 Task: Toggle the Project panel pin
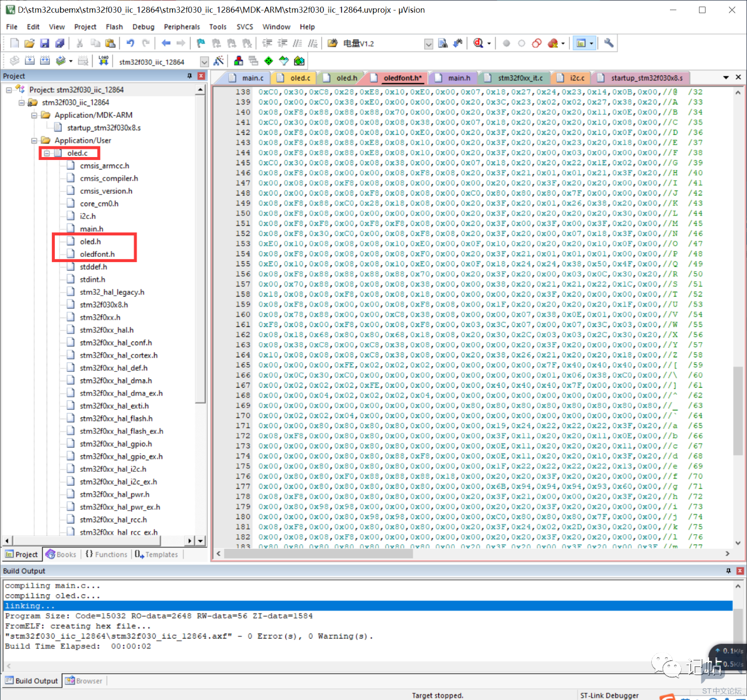click(189, 76)
